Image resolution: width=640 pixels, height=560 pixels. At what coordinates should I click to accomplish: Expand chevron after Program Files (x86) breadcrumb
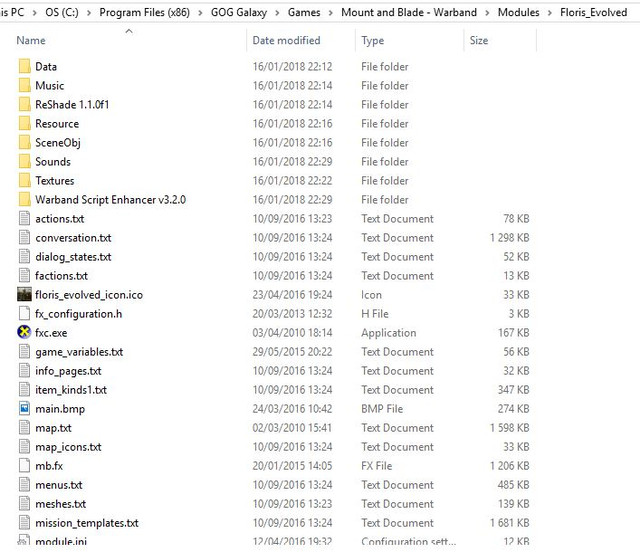point(200,13)
